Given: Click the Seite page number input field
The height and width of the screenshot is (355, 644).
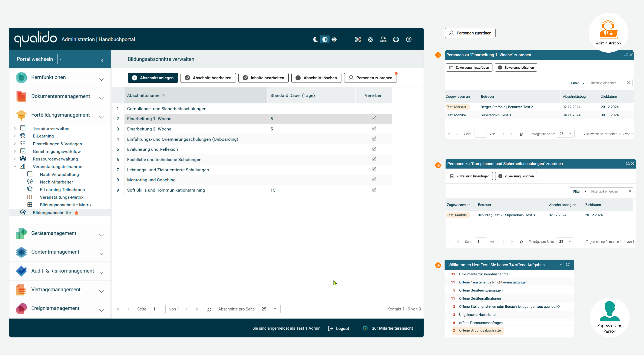Looking at the screenshot, I should 157,309.
